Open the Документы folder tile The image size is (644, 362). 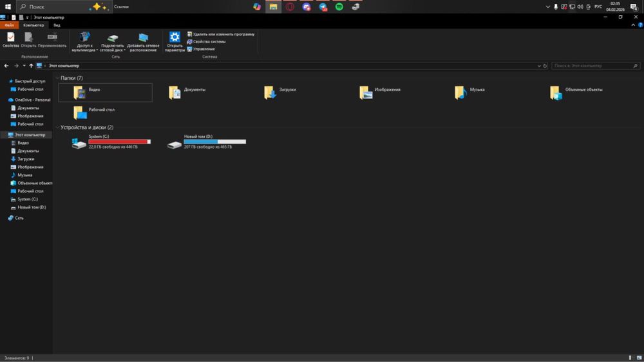[x=200, y=93]
